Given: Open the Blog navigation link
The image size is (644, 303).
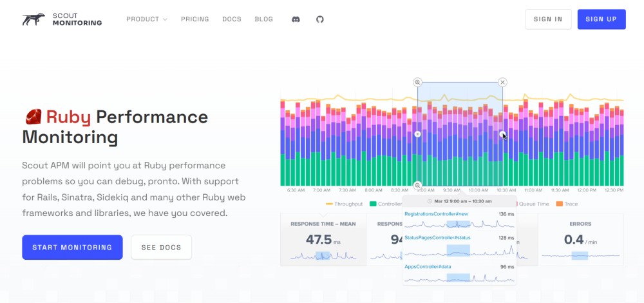Looking at the screenshot, I should (x=264, y=19).
